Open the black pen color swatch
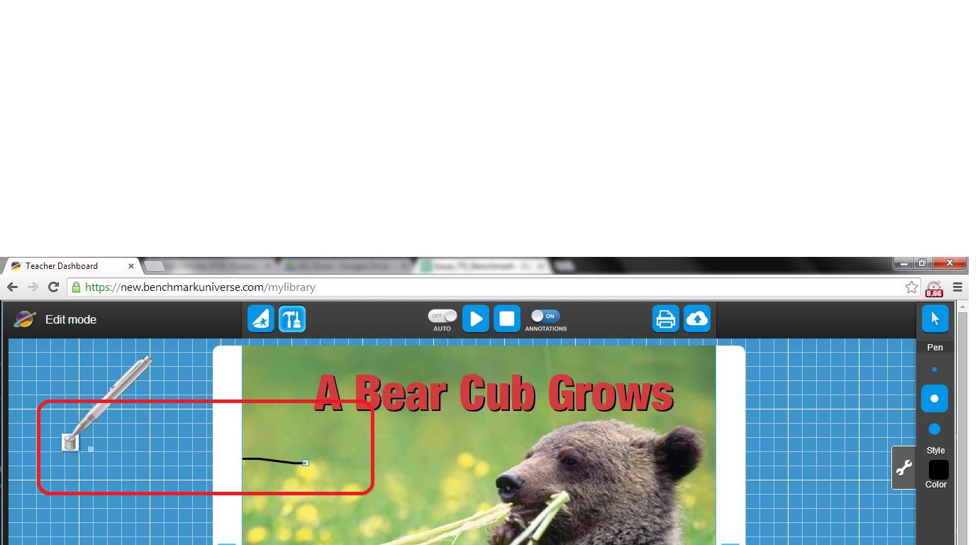Viewport: 980px width, 545px height. click(x=939, y=470)
